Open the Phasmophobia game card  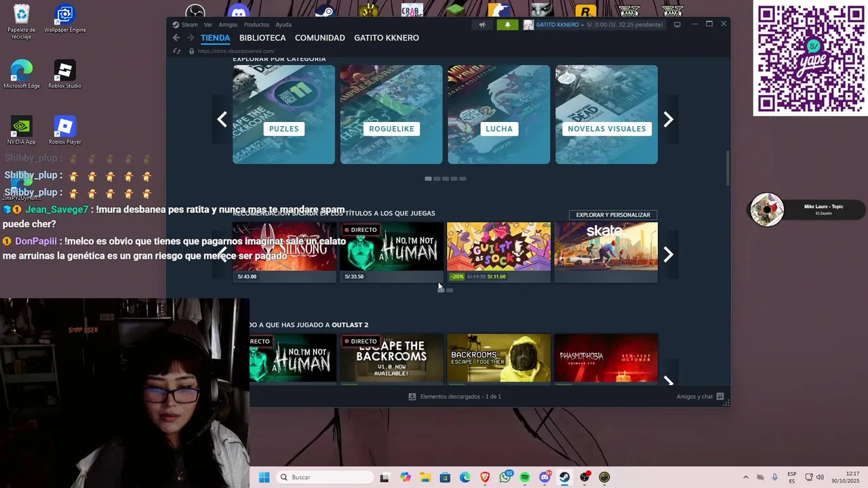(606, 359)
